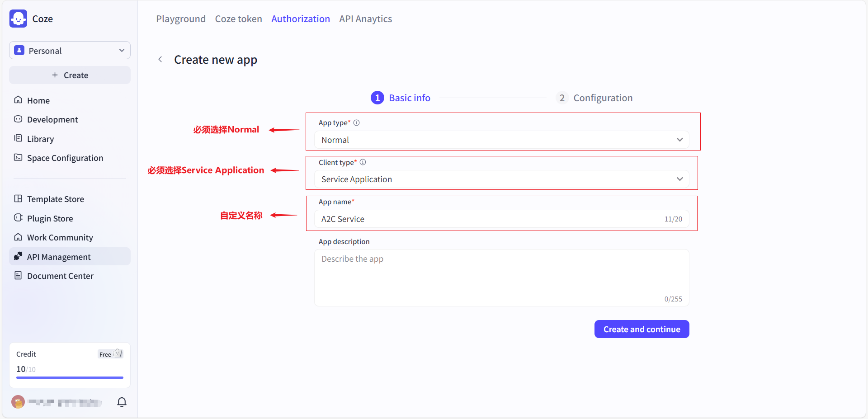Open the App type Normal dropdown

point(501,140)
